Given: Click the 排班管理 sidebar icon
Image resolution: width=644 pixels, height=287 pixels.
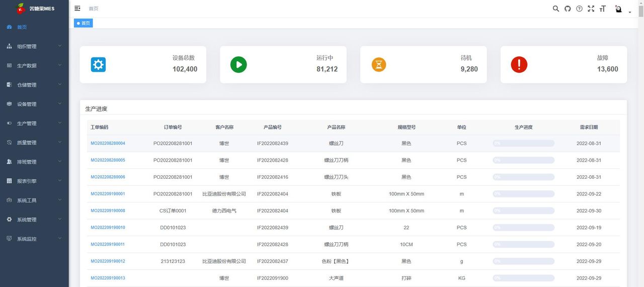Looking at the screenshot, I should click(x=9, y=162).
